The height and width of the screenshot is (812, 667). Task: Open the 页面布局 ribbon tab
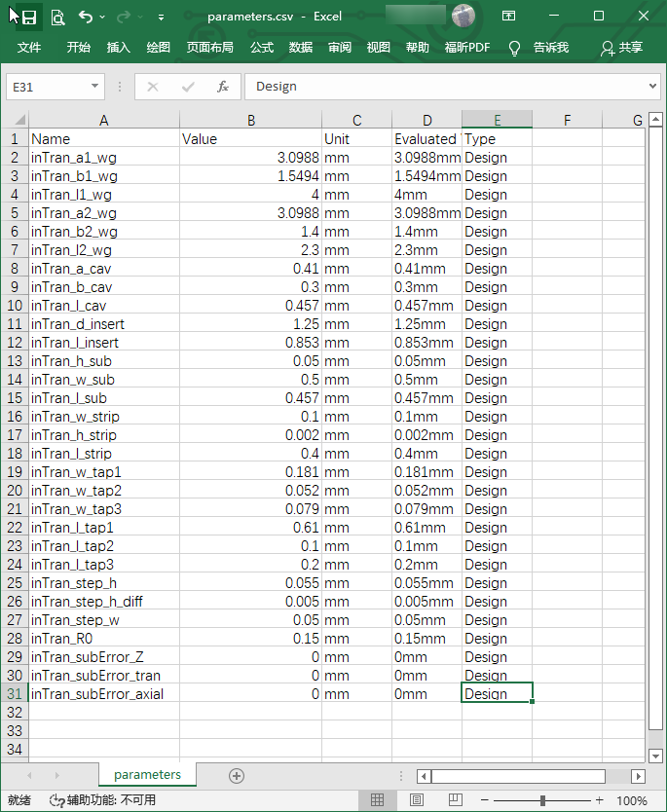click(209, 48)
